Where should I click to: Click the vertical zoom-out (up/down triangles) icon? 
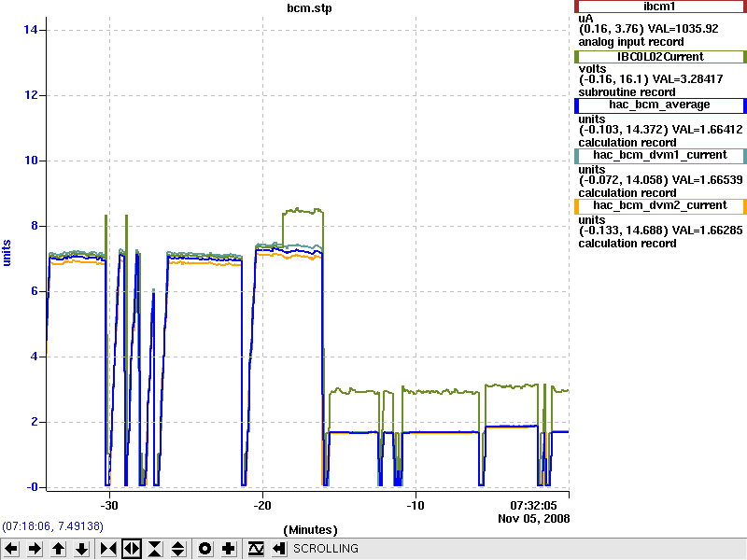pyautogui.click(x=178, y=549)
